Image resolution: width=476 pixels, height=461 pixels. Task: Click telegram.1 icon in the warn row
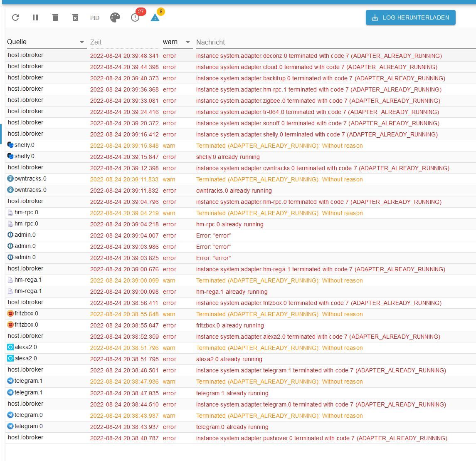click(10, 381)
